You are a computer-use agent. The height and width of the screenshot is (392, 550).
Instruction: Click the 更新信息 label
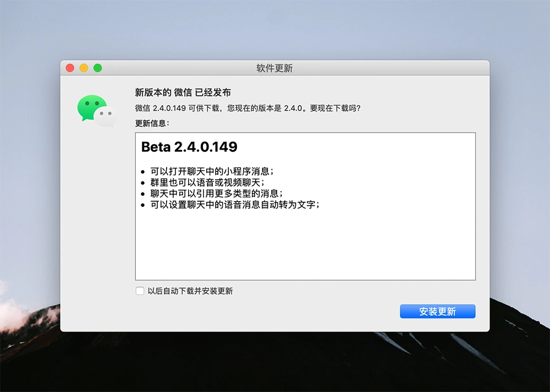click(152, 123)
